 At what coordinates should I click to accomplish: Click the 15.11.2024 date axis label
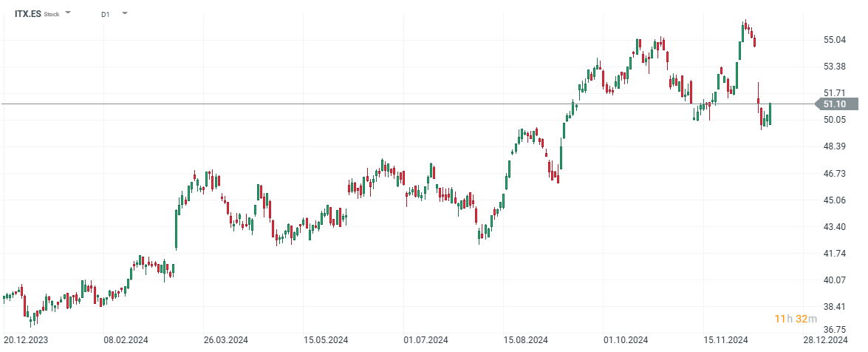click(x=725, y=341)
